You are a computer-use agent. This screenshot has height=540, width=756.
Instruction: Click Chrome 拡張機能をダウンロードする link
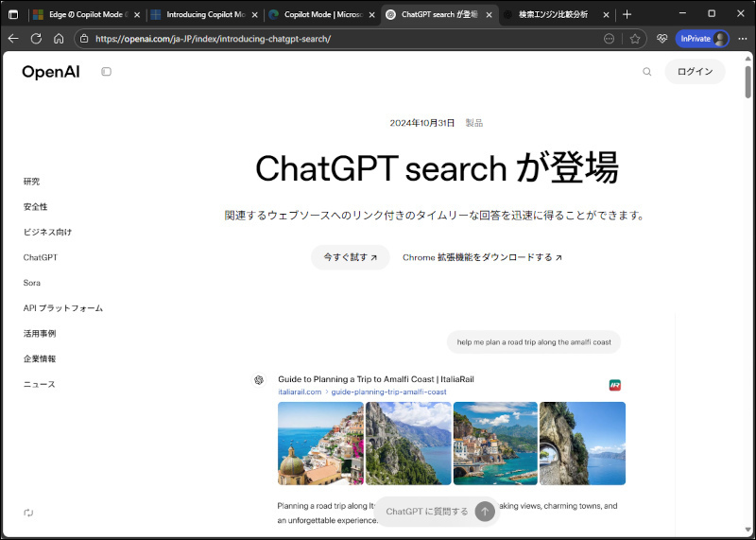click(x=482, y=257)
